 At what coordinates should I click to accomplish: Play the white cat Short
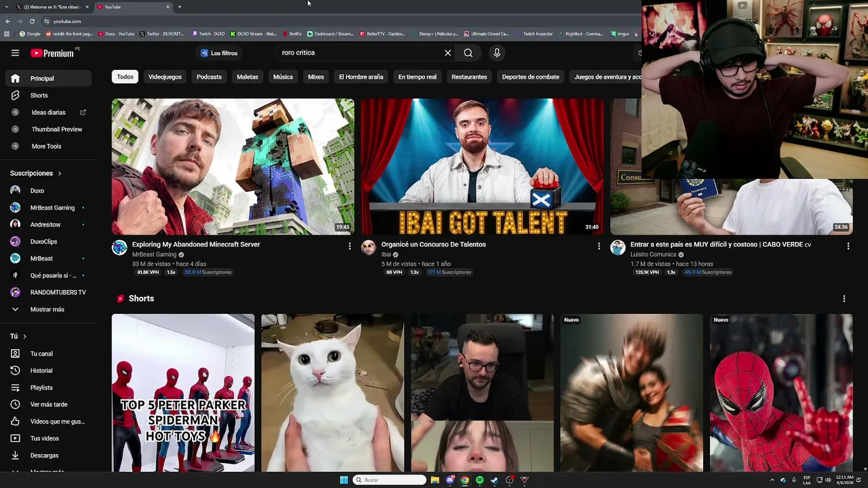[x=332, y=392]
